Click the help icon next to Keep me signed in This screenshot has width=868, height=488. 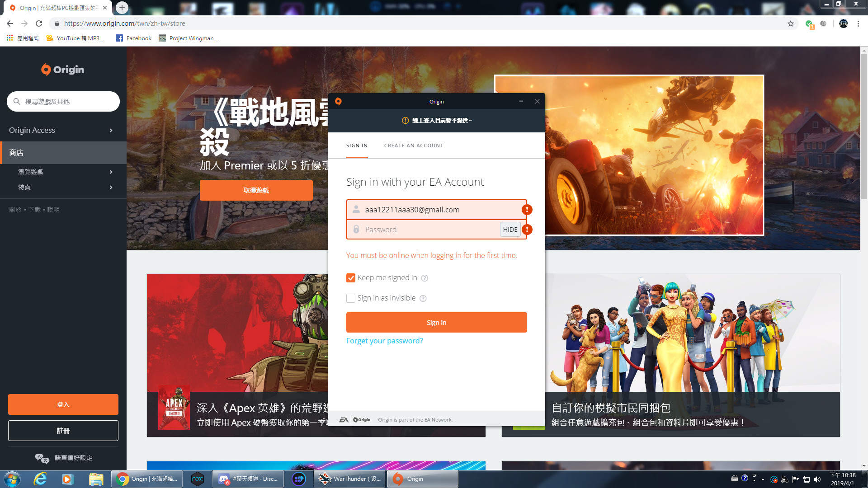click(425, 278)
